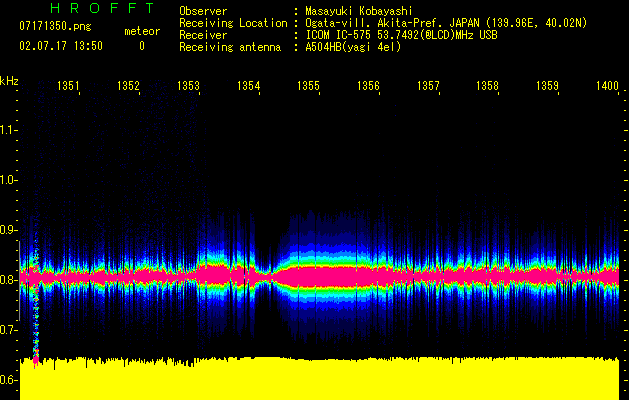Screen dimensions: 629x400
Task: Click the 1358 time axis marker
Action: 487,85
